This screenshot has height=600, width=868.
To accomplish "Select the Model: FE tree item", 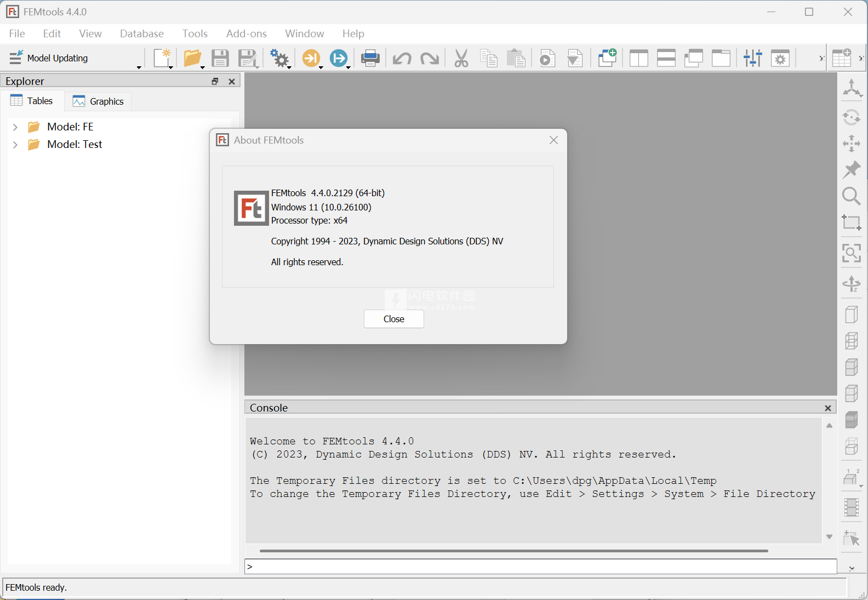I will pyautogui.click(x=70, y=127).
